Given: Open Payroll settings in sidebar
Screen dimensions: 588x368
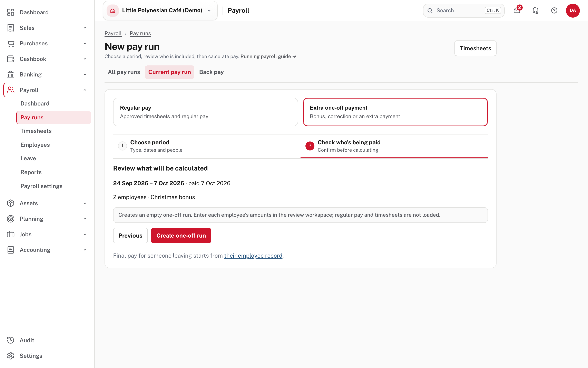Looking at the screenshot, I should [x=41, y=186].
